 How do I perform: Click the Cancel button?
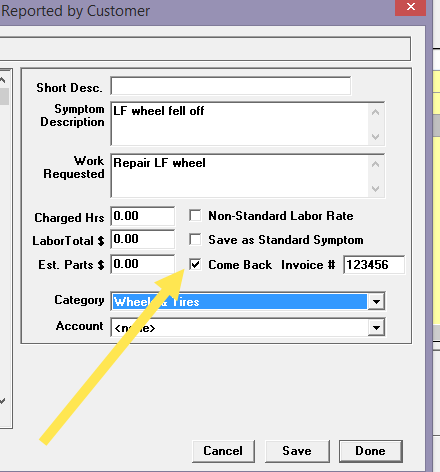pos(223,451)
